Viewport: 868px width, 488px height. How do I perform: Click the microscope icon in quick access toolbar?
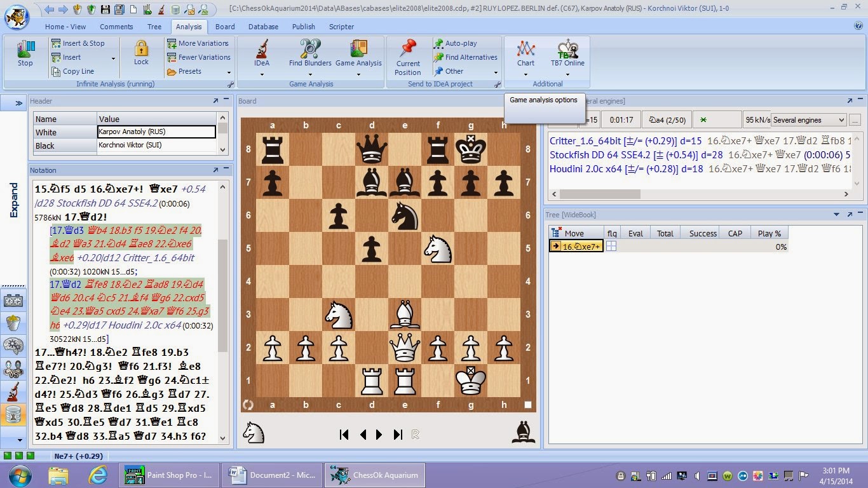[x=161, y=10]
